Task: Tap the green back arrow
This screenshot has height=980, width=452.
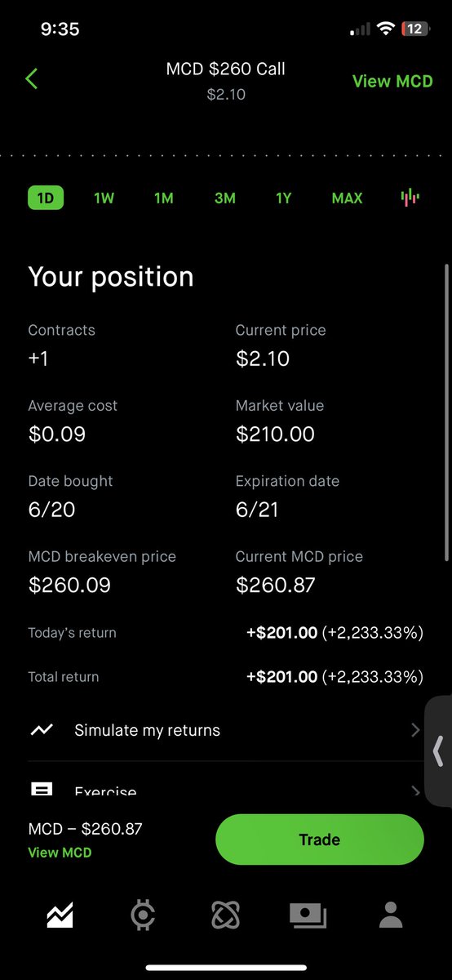Action: (32, 79)
